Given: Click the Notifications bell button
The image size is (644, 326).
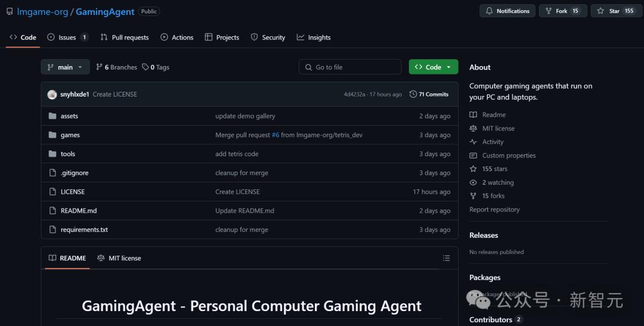Looking at the screenshot, I should click(x=507, y=11).
